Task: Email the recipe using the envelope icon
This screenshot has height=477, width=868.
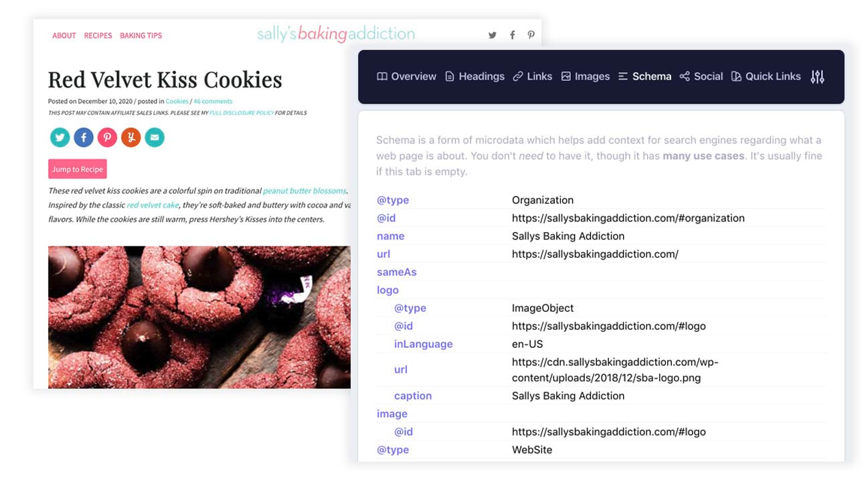Action: 155,137
